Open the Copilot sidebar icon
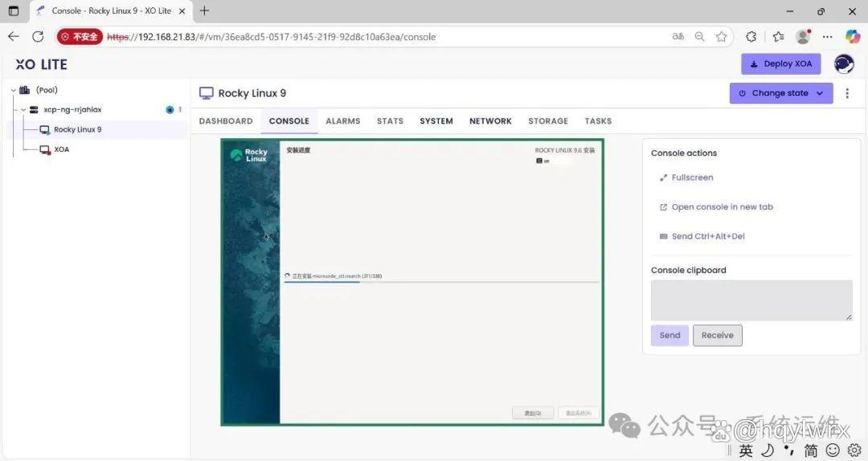The image size is (868, 461). pos(853,36)
